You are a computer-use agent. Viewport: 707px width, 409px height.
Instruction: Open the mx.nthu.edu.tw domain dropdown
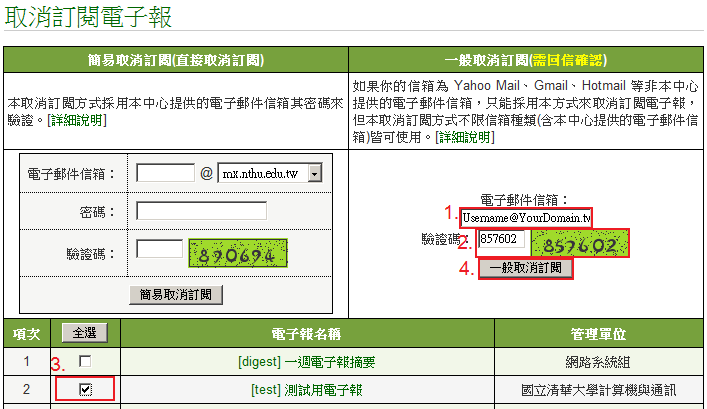314,173
